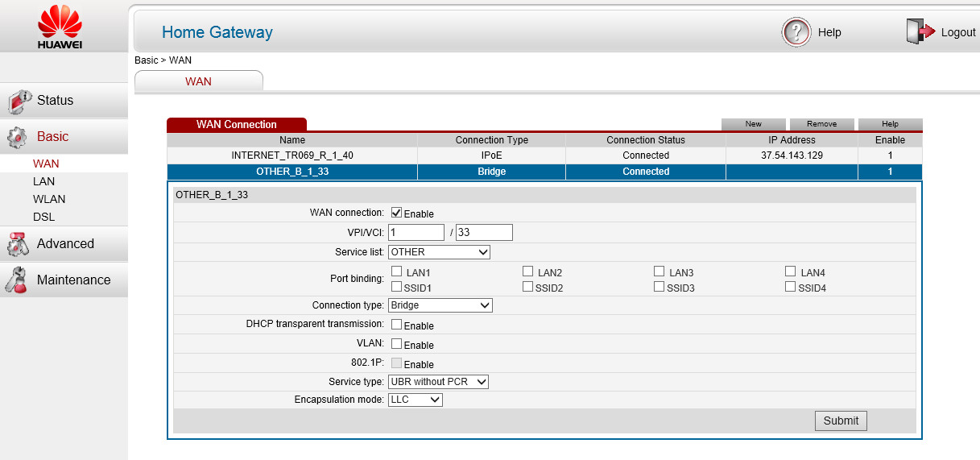This screenshot has width=980, height=460.
Task: Open the Basic menu section
Action: [64, 137]
